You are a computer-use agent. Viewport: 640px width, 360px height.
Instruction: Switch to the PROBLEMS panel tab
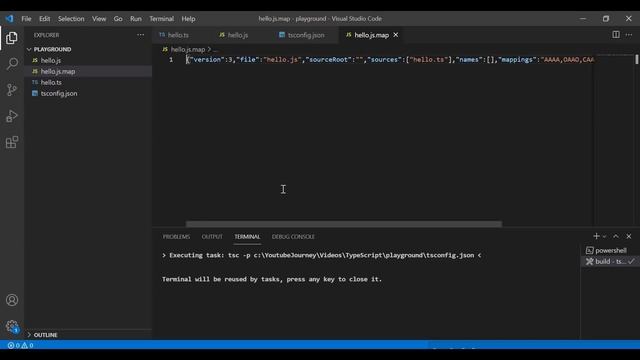pyautogui.click(x=176, y=237)
